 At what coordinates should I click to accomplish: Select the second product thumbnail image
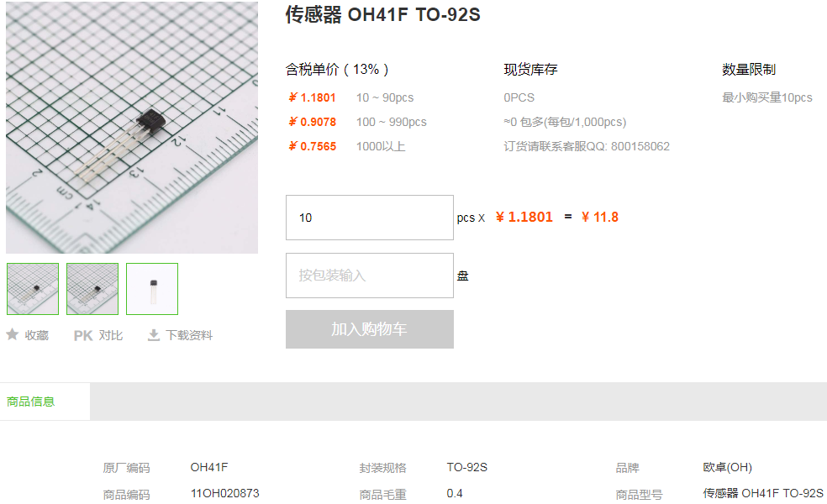click(92, 289)
